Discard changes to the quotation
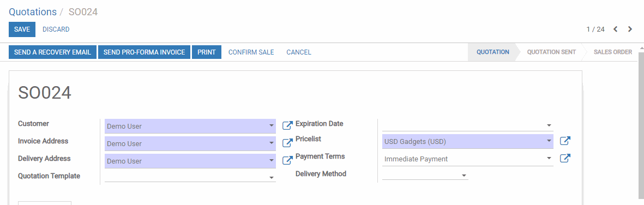Screen dimensions: 644x205 click(x=56, y=29)
